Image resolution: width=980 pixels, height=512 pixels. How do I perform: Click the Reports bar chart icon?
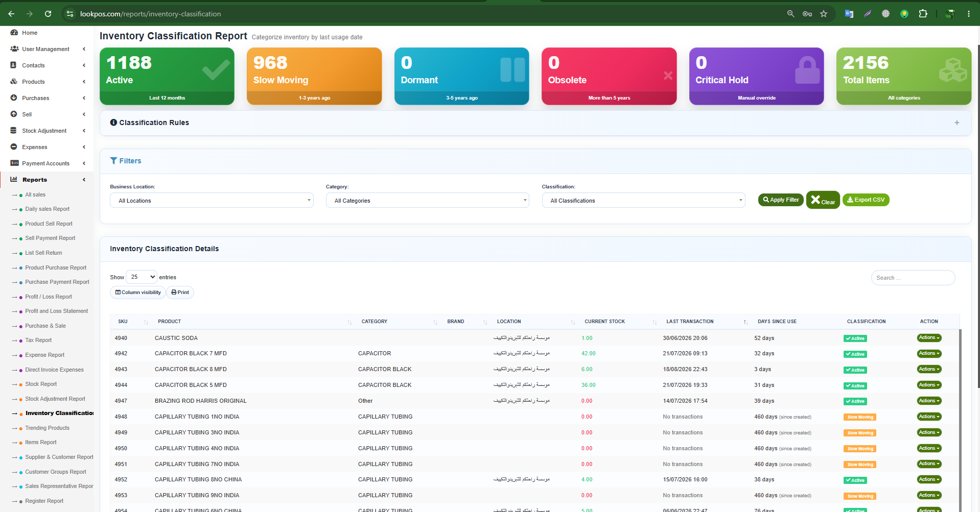click(x=14, y=180)
